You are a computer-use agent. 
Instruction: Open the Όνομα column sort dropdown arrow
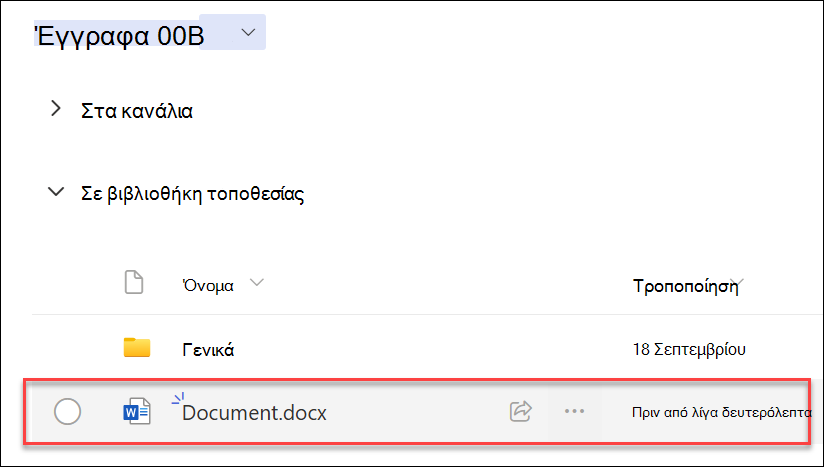tap(256, 283)
